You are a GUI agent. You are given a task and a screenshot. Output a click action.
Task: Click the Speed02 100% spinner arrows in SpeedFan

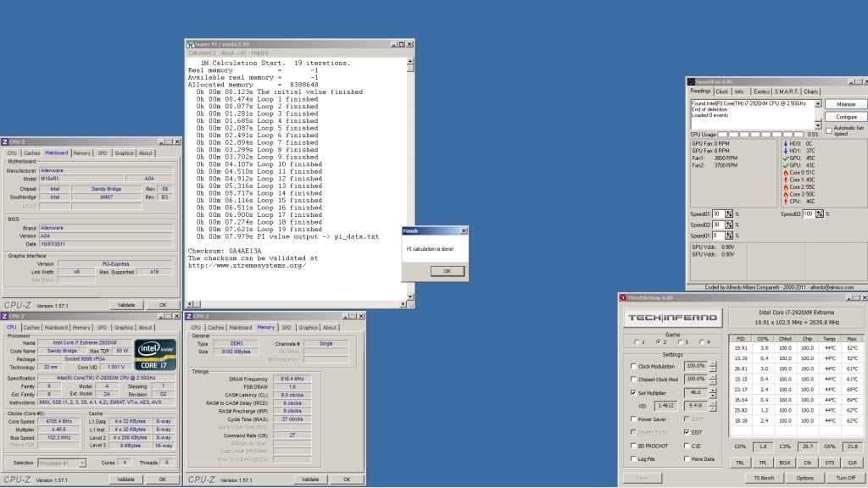pos(820,213)
